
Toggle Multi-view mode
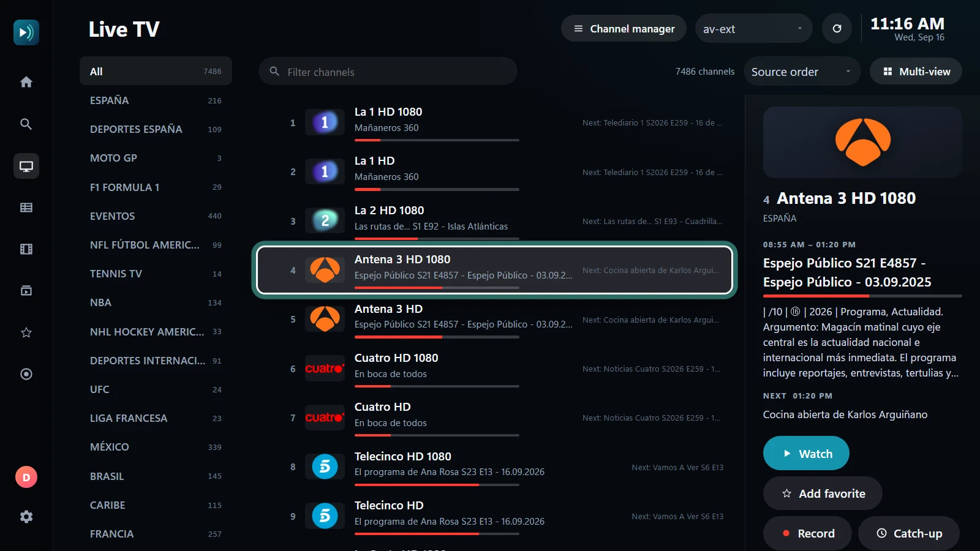(916, 72)
